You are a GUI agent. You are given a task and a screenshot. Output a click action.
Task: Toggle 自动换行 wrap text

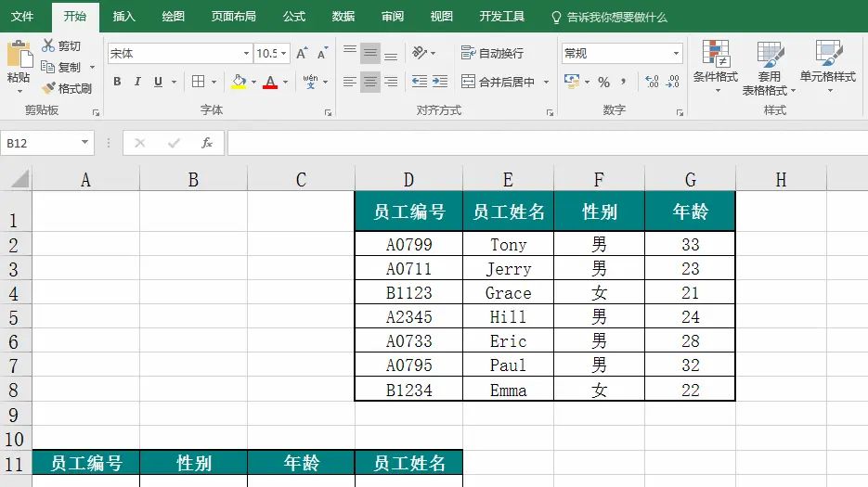click(492, 53)
